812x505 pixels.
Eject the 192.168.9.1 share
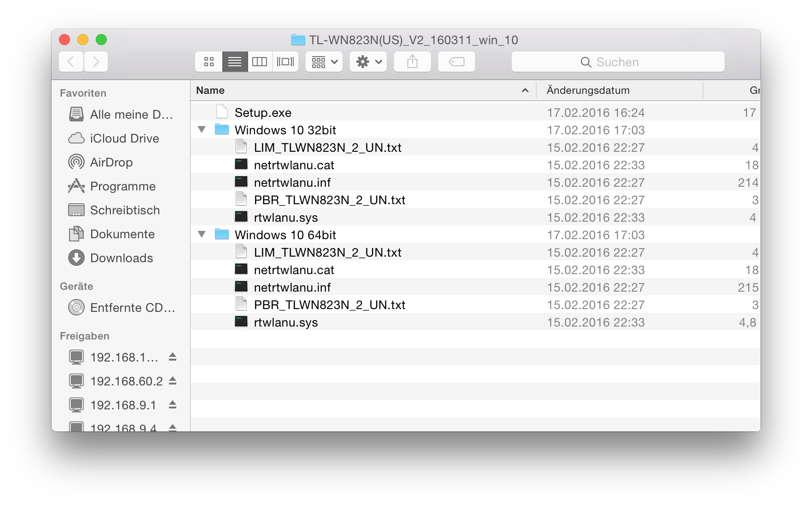pyautogui.click(x=173, y=405)
